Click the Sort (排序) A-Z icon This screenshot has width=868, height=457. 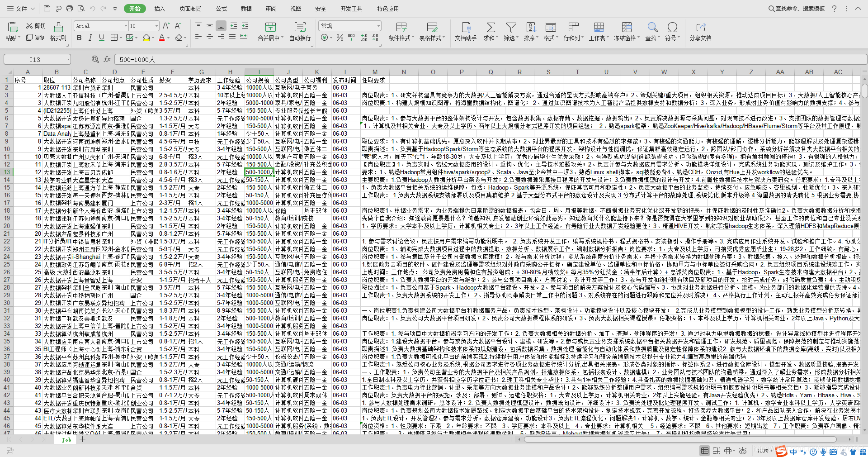click(x=531, y=27)
